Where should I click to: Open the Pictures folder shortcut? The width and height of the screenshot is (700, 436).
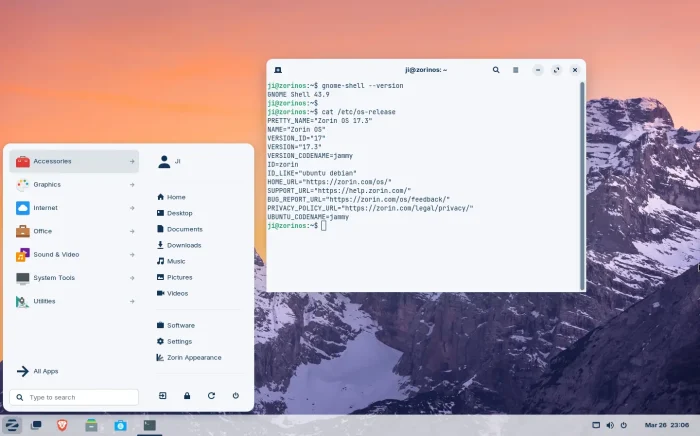point(175,277)
